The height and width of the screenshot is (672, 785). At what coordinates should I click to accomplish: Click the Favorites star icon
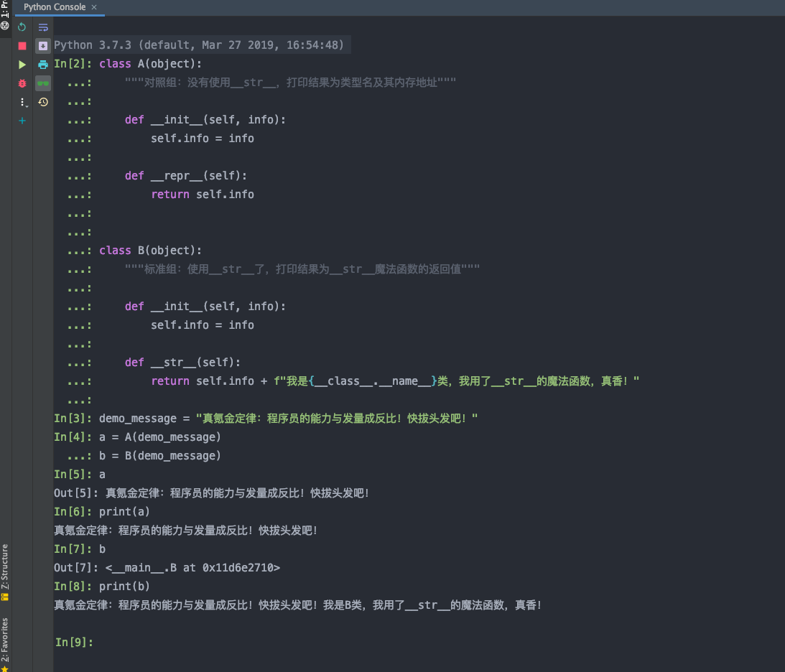(x=5, y=666)
